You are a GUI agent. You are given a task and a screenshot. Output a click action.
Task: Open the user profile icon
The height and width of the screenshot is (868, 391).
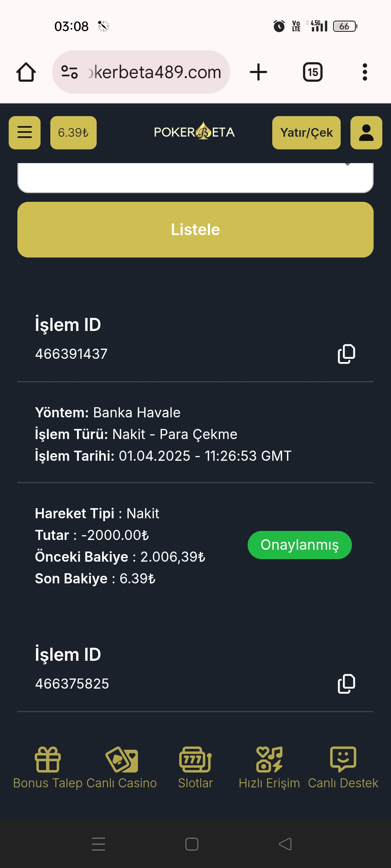(x=366, y=132)
